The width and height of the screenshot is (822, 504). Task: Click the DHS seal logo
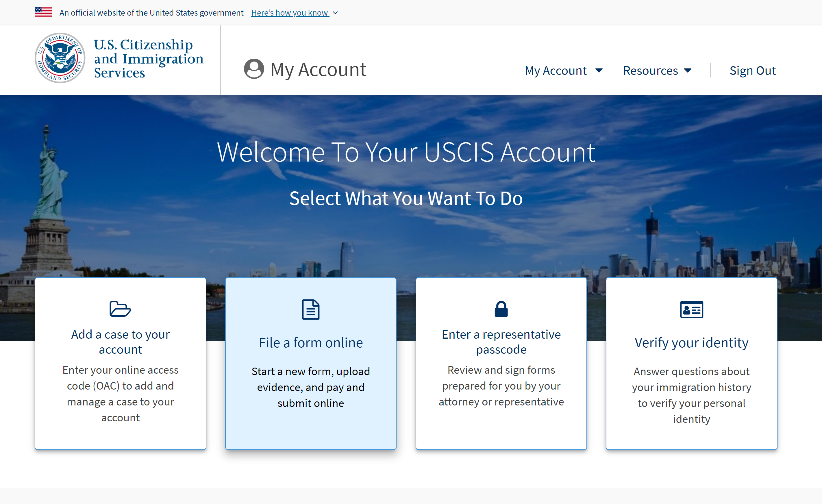click(60, 58)
